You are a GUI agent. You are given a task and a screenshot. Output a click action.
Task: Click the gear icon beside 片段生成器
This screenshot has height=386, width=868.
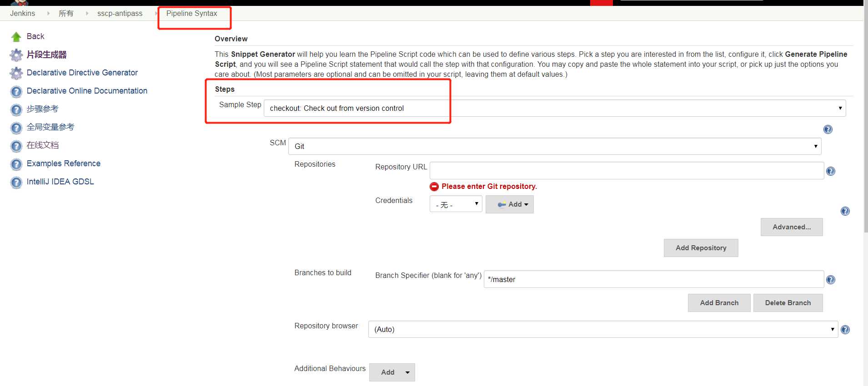click(x=16, y=55)
